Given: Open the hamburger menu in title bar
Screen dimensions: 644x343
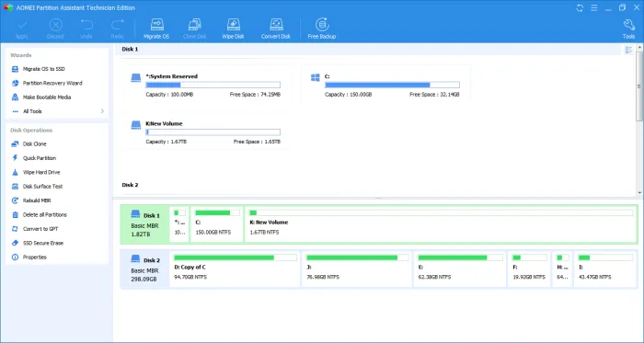Looking at the screenshot, I should click(594, 7).
